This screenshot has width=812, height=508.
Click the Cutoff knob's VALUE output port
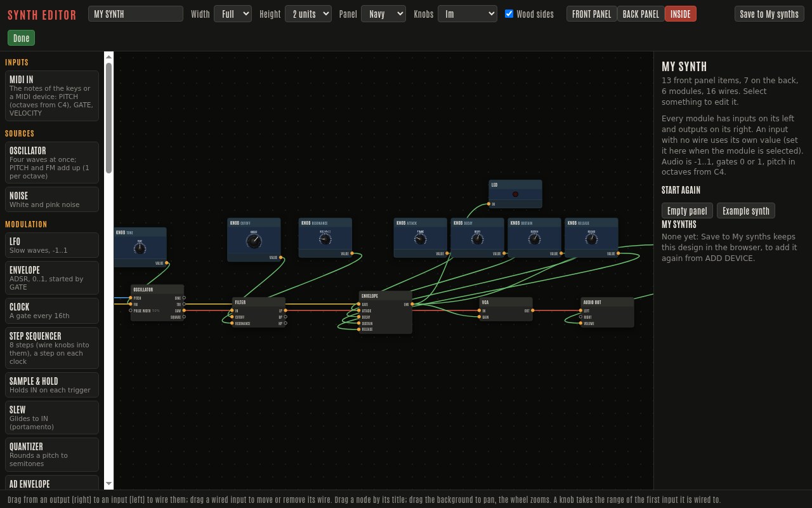tap(281, 258)
